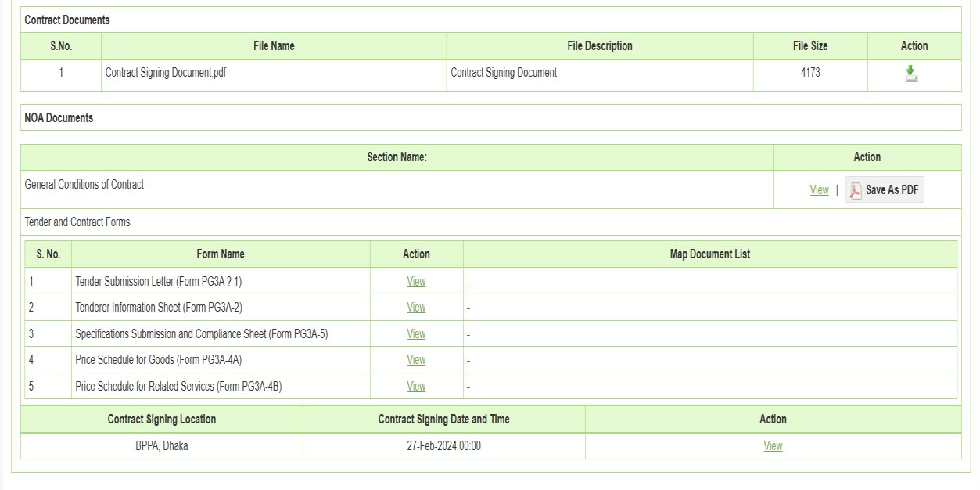Click the Save As PDF button
This screenshot has height=490, width=980.
[x=885, y=190]
